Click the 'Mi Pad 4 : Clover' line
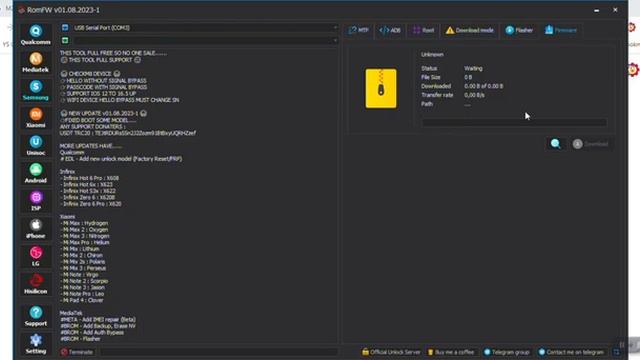The image size is (640, 360). (82, 300)
